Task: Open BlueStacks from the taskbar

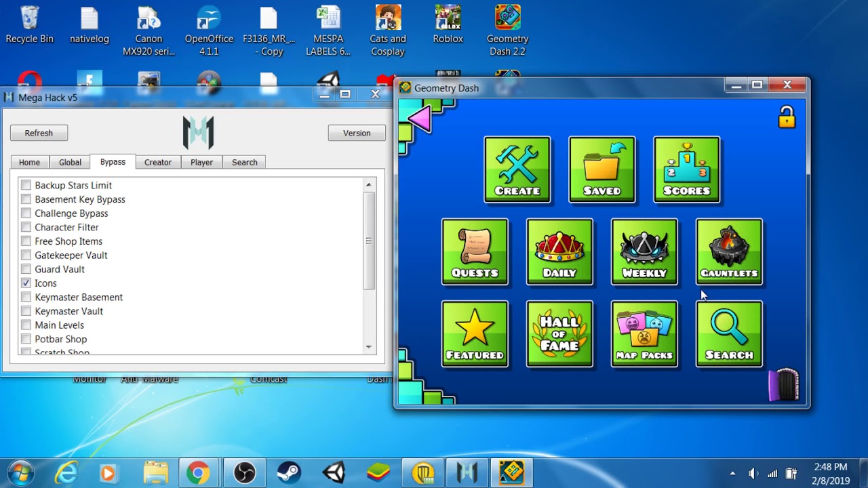Action: (x=378, y=472)
